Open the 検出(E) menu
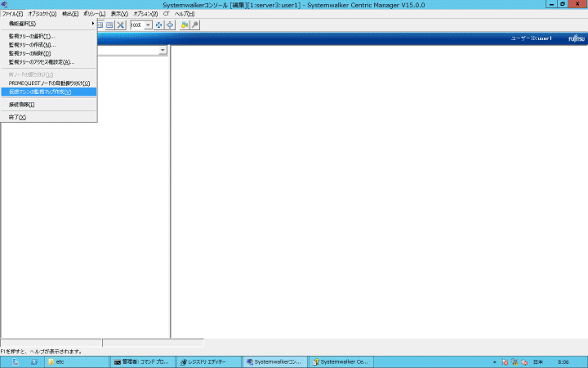Image resolution: width=588 pixels, height=368 pixels. [70, 14]
